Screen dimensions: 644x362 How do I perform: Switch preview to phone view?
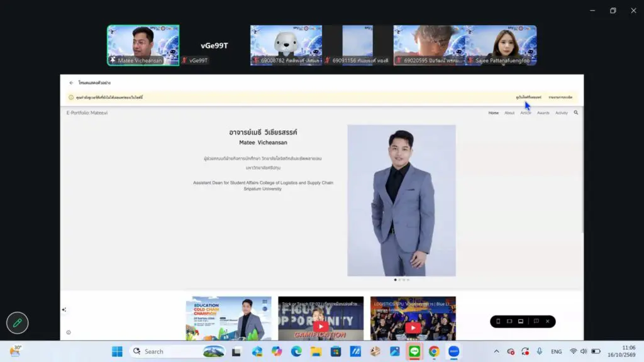(498, 321)
